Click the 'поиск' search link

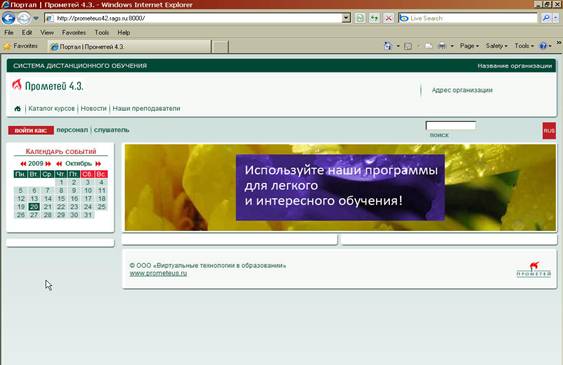coord(439,135)
